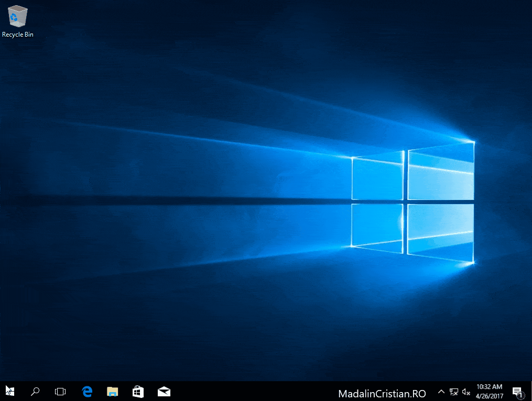Open Windows Store from taskbar

click(x=138, y=392)
